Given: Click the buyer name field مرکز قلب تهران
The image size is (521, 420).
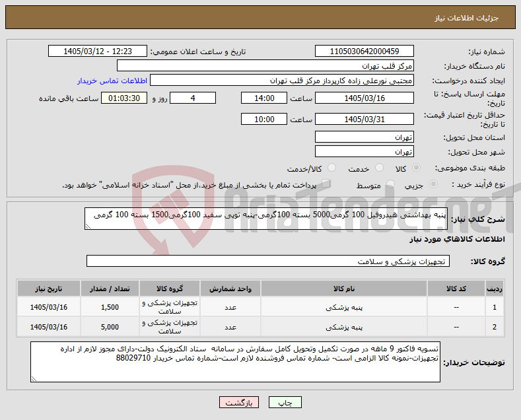Looking at the screenshot, I should (x=265, y=66).
